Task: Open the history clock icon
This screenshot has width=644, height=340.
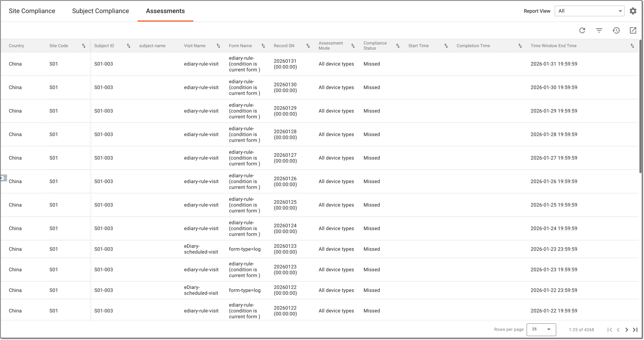Action: [616, 30]
